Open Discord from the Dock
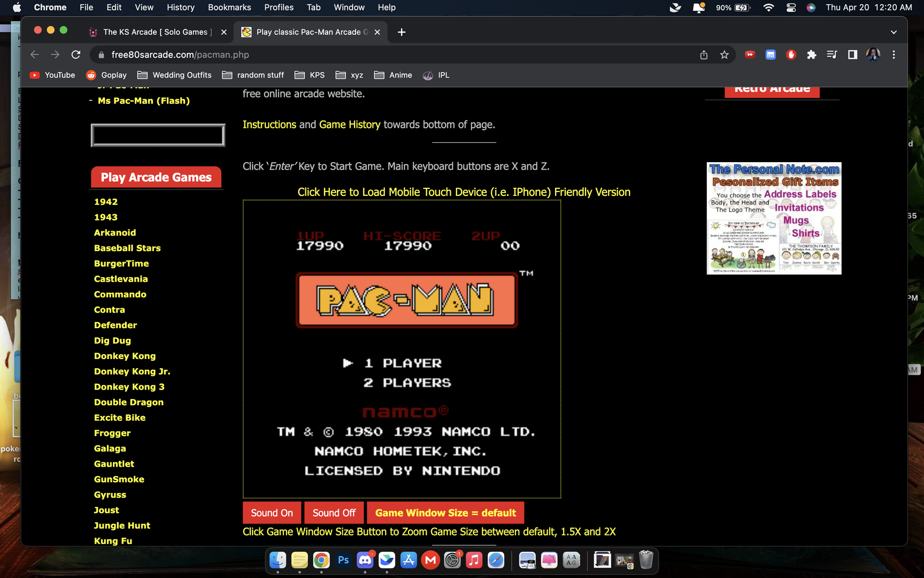 (365, 560)
